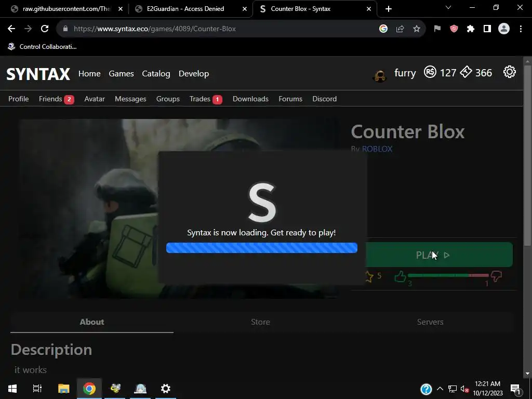Click the like-dislike ratio bar

pos(448,275)
